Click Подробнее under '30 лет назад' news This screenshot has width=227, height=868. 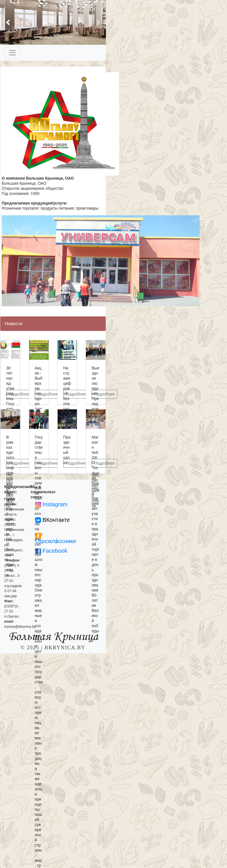point(19,394)
